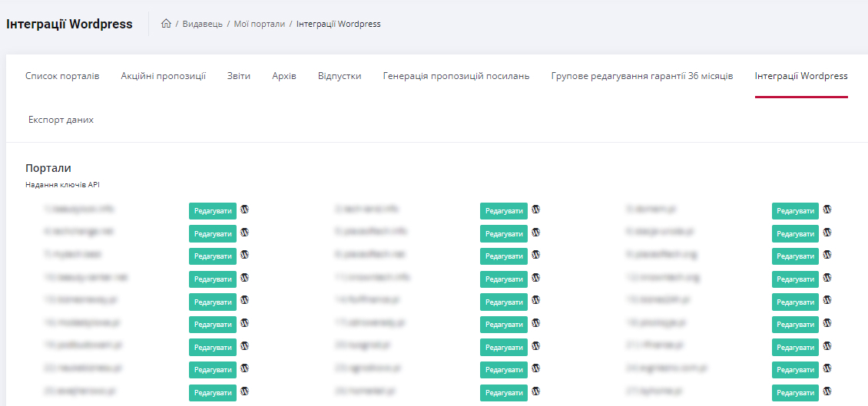This screenshot has width=868, height=406.
Task: Click WordPress icon for portal number 23
Action: [x=536, y=368]
